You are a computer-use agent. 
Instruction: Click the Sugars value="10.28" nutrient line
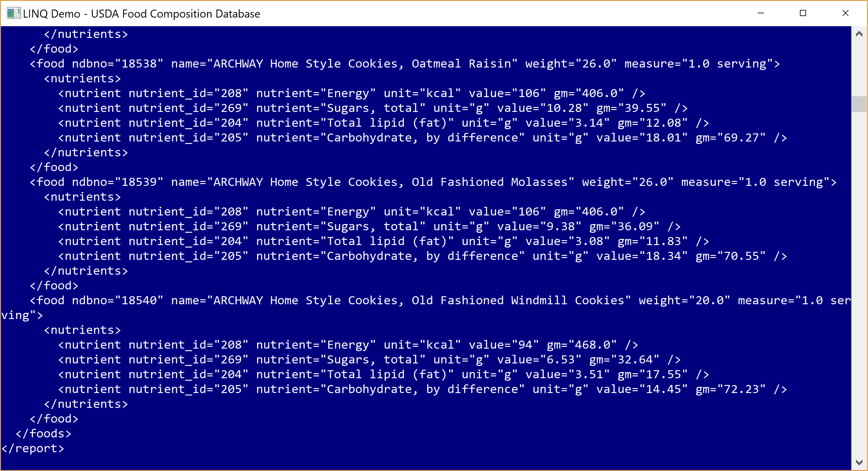click(373, 108)
